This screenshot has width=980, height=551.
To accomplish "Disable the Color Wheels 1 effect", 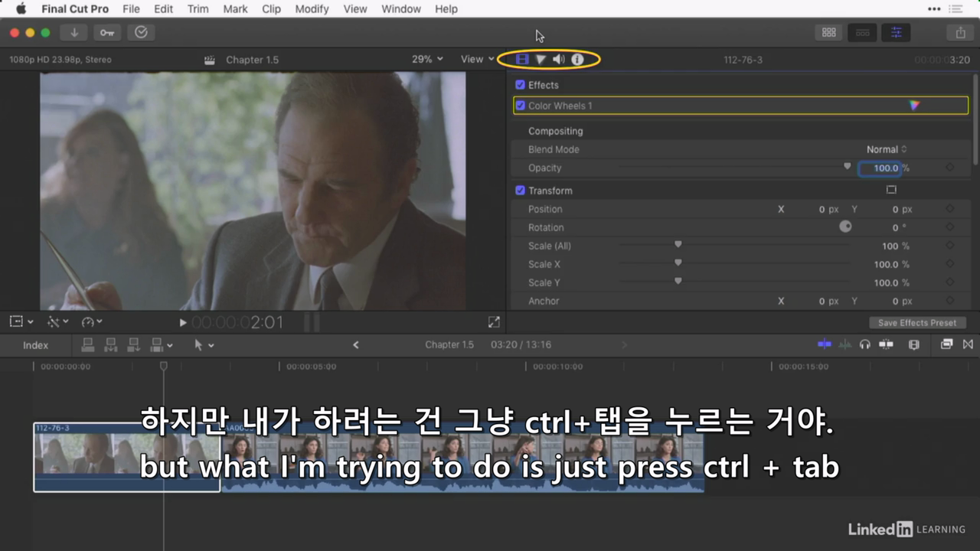I will [x=520, y=106].
